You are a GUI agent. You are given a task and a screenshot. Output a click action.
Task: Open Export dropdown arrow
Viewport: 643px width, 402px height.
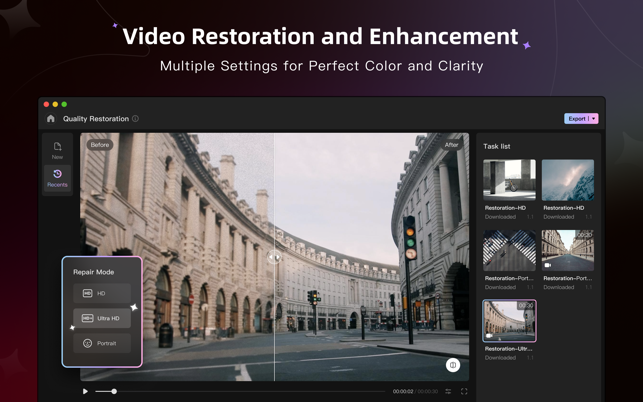coord(594,119)
